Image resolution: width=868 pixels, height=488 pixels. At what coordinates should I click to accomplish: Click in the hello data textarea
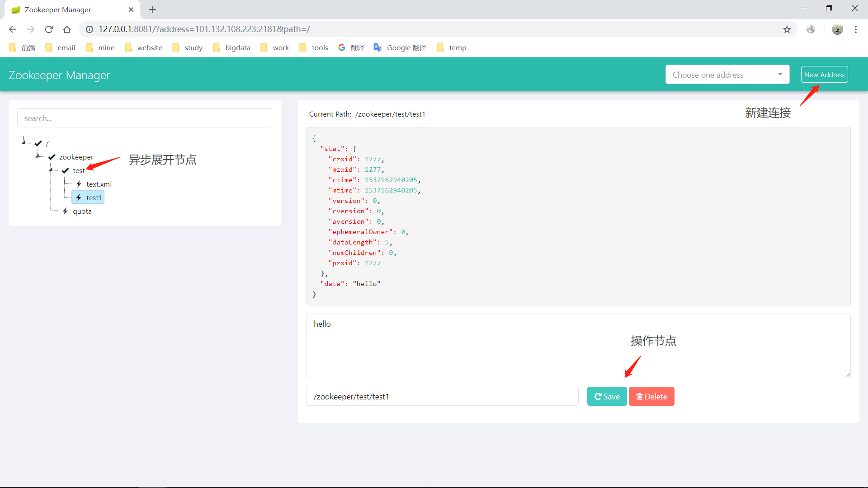click(x=578, y=346)
